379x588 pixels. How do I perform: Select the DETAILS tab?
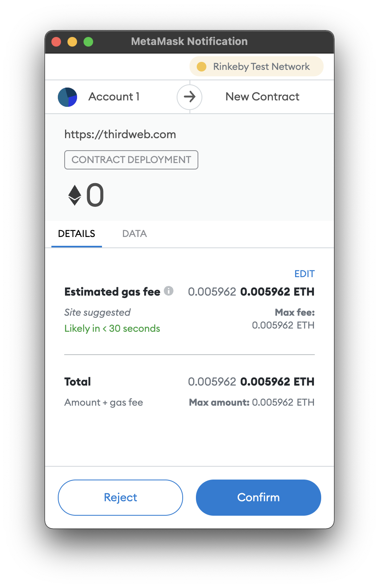[77, 234]
